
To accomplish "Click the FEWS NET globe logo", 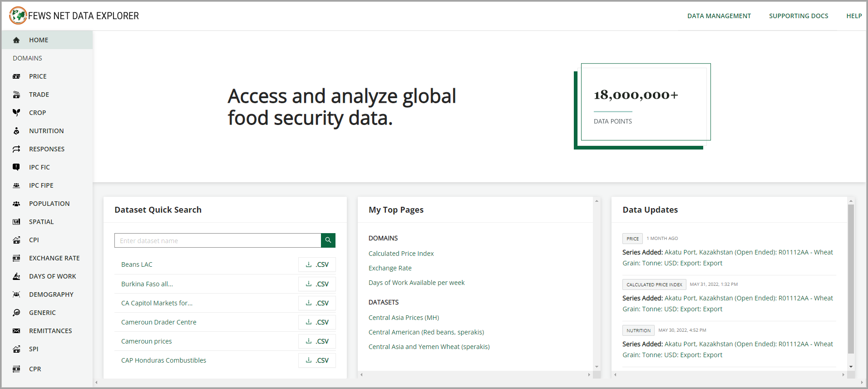I will 18,15.
